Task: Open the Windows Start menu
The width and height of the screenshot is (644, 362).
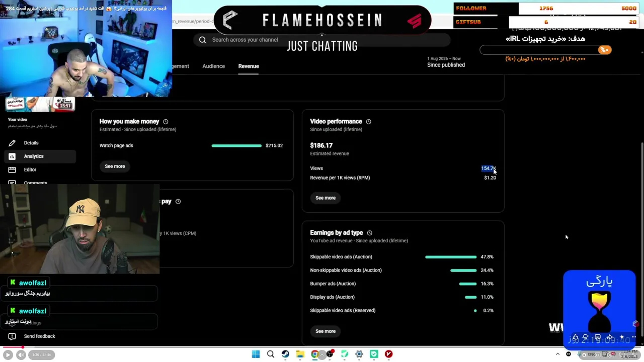Action: [x=256, y=354]
